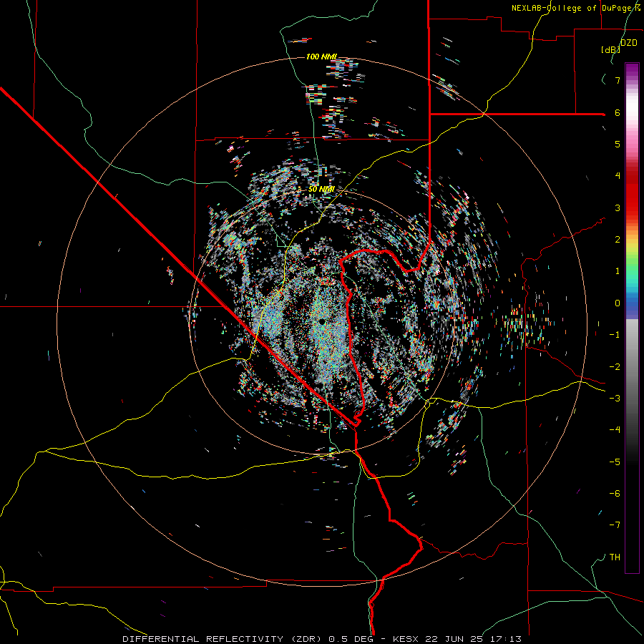Click the "50 NMI" range ring label
Image resolution: width=644 pixels, height=644 pixels.
click(321, 189)
